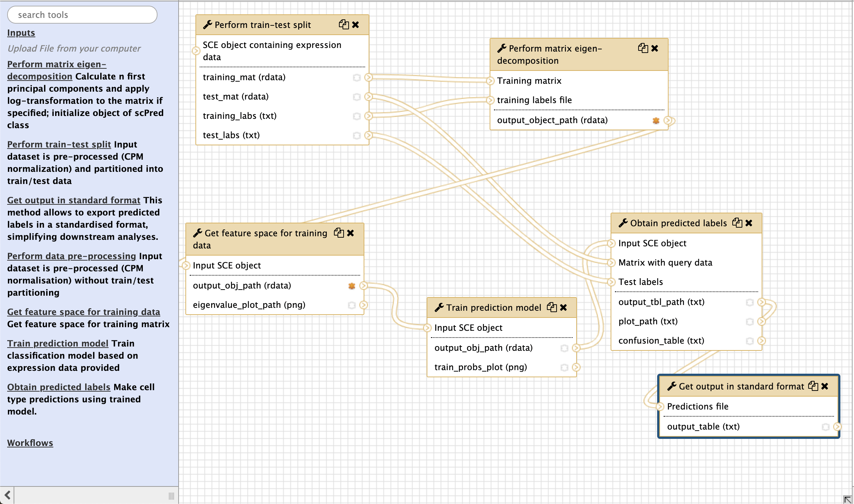Toggle workflow output mark for plot_path (txt)
This screenshot has height=504, width=854.
750,322
